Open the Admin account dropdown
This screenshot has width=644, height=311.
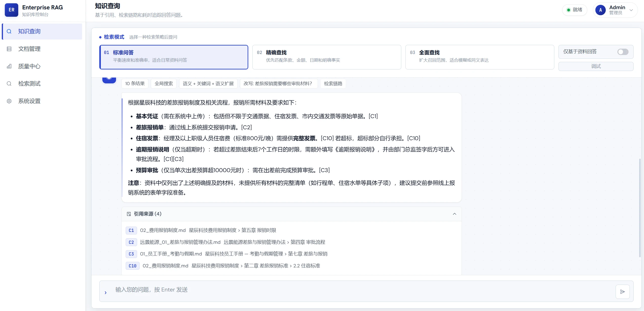[x=615, y=10]
